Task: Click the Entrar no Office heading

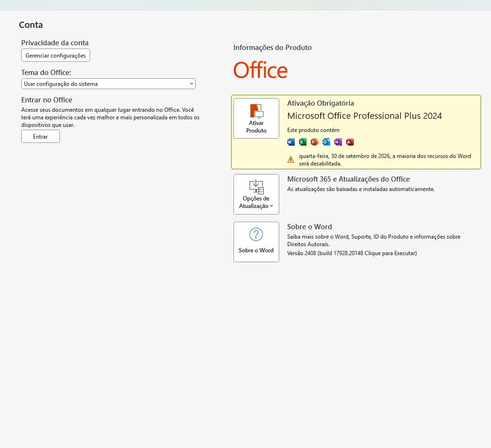Action: 47,100
